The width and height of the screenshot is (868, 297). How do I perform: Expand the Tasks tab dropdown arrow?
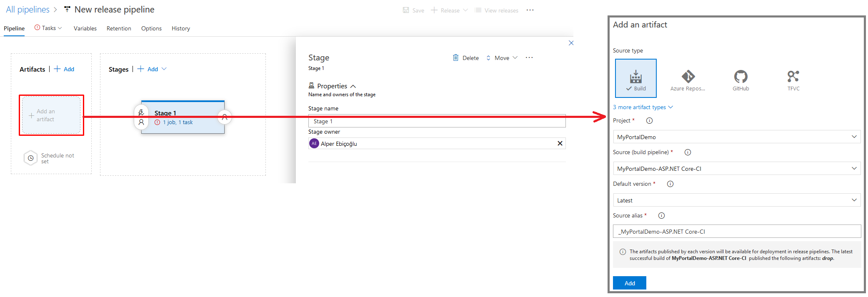[x=60, y=28]
